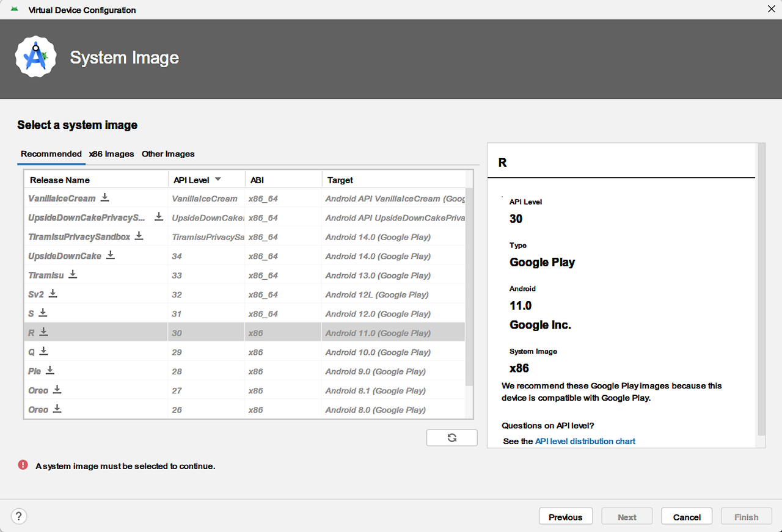
Task: Select the VanillaIceCream release row
Action: tap(244, 199)
